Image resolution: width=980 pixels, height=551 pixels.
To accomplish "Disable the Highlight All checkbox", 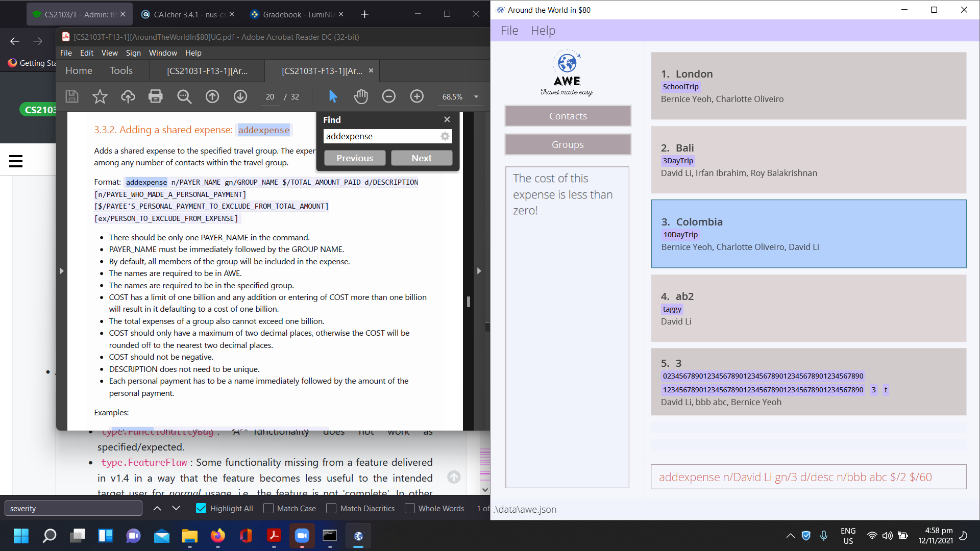I will click(201, 508).
